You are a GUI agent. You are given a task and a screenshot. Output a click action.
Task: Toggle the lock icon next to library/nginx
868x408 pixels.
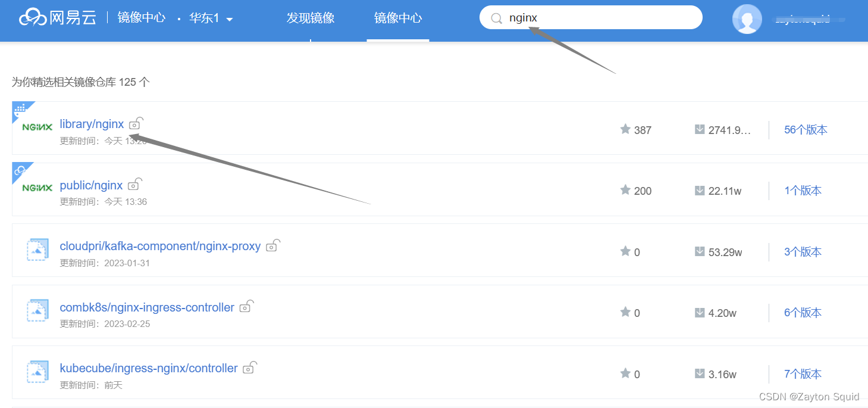pos(136,123)
